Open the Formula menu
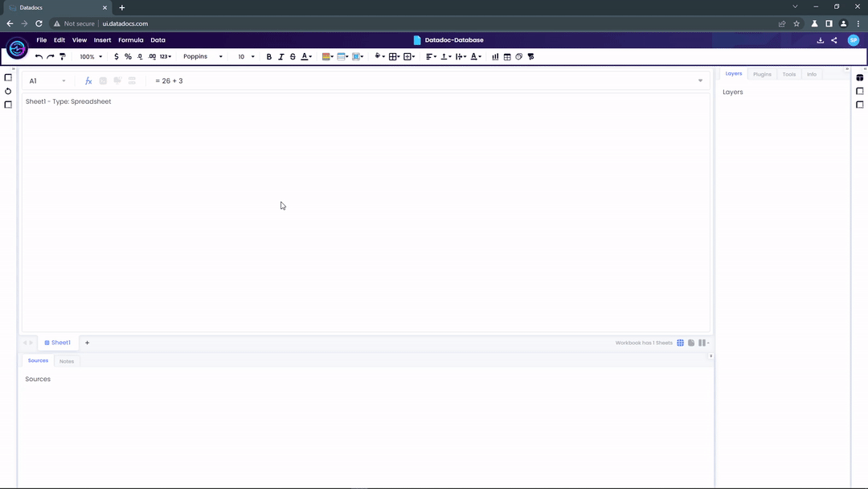The height and width of the screenshot is (489, 868). pyautogui.click(x=130, y=40)
